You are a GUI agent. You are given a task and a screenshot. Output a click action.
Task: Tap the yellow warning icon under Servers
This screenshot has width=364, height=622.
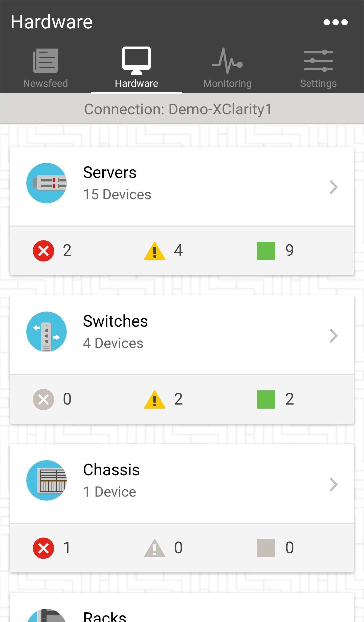coord(155,251)
